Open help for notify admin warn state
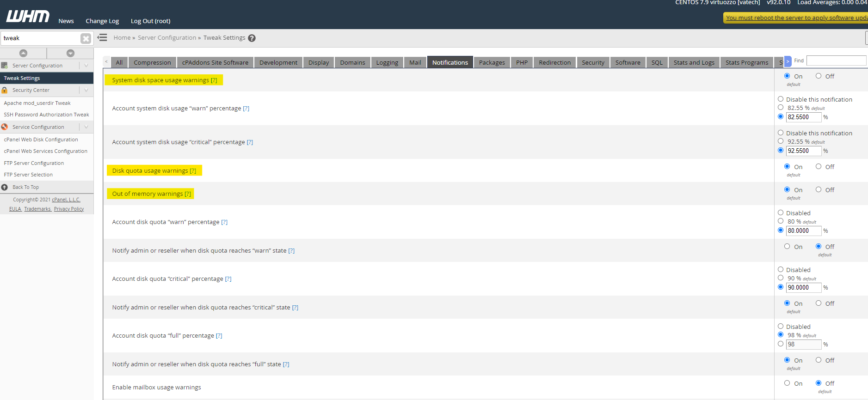The height and width of the screenshot is (400, 868). (x=291, y=251)
